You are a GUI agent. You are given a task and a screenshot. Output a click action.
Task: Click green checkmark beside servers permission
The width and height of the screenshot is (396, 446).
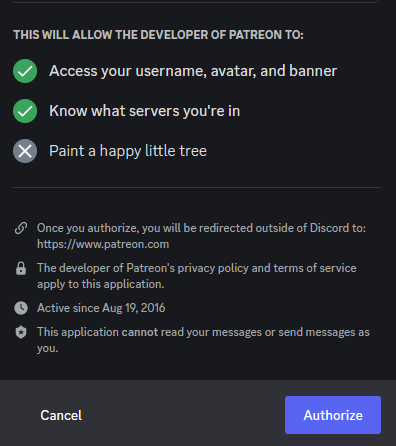pyautogui.click(x=25, y=111)
